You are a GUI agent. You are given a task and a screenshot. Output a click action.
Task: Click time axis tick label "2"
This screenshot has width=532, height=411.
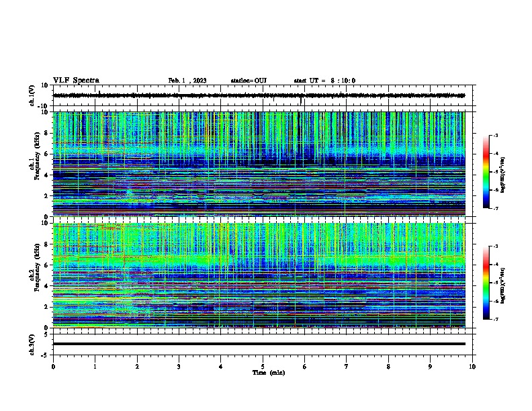tap(137, 367)
